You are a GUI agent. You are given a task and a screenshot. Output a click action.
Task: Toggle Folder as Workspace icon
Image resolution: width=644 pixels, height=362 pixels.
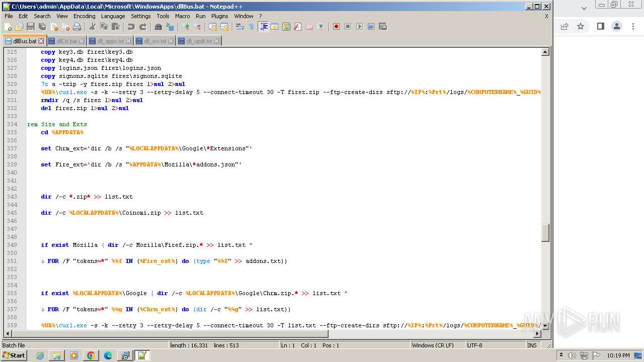tap(309, 27)
